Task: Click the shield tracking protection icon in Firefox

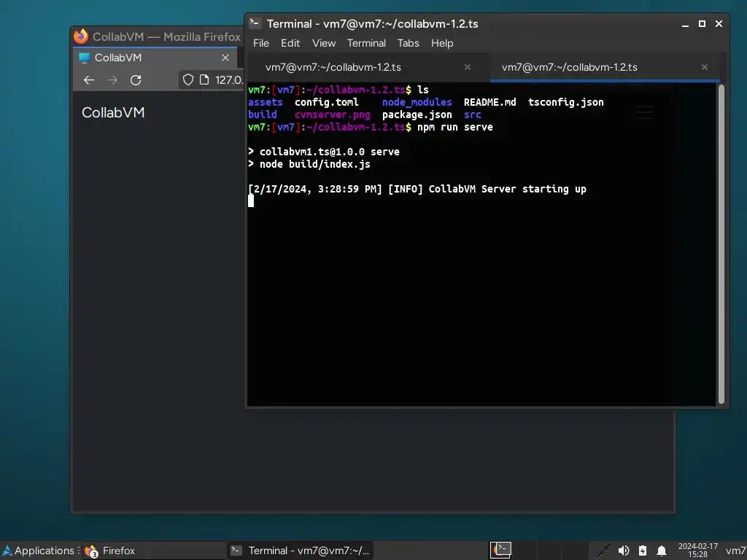Action: click(x=188, y=79)
